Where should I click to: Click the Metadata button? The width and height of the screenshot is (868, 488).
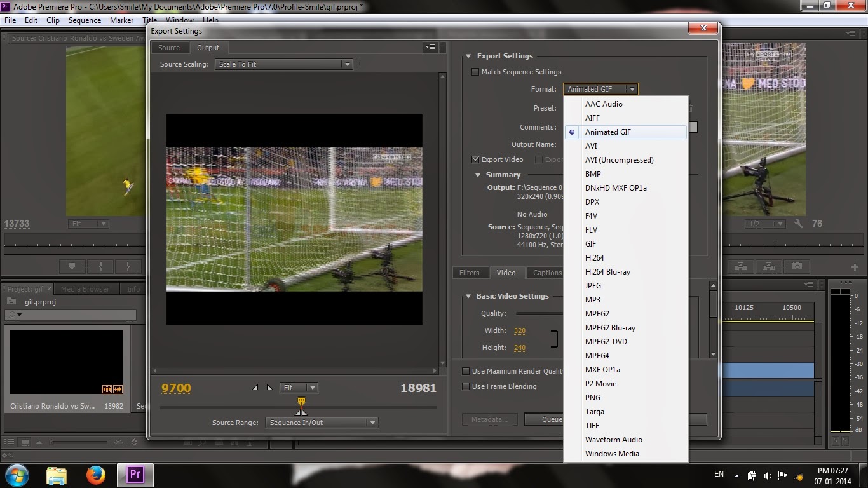tap(489, 419)
